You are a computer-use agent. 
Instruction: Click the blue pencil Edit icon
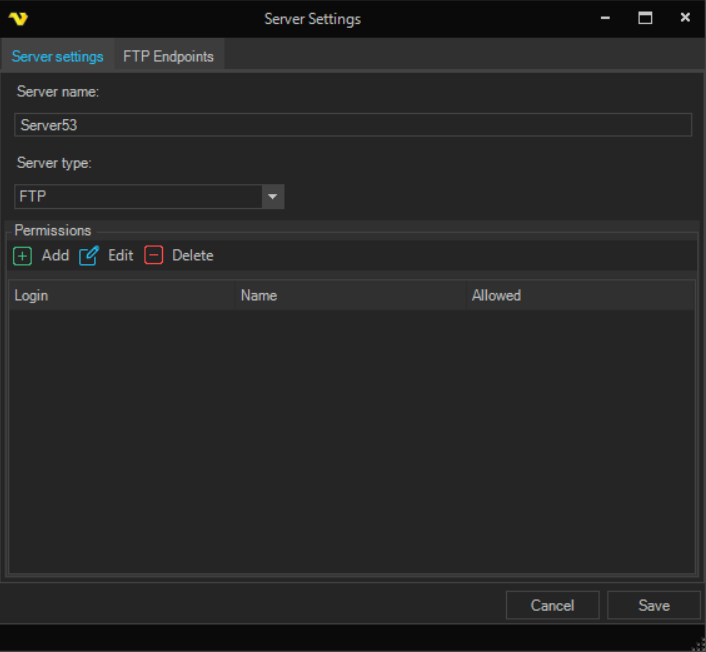click(89, 255)
